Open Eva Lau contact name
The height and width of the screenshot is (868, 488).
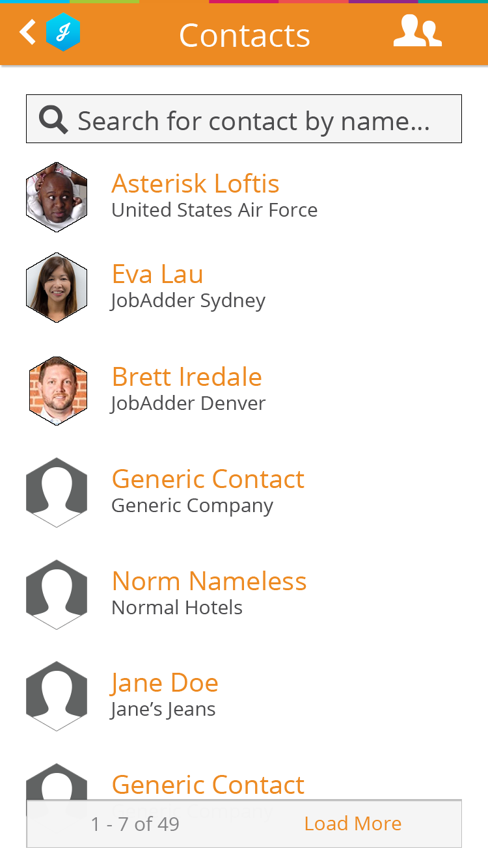click(157, 274)
